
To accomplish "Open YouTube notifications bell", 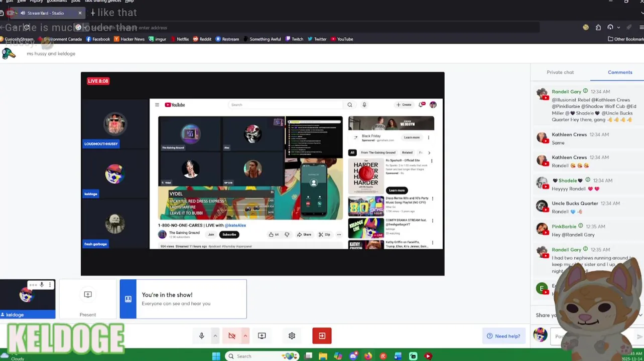I will 422,105.
